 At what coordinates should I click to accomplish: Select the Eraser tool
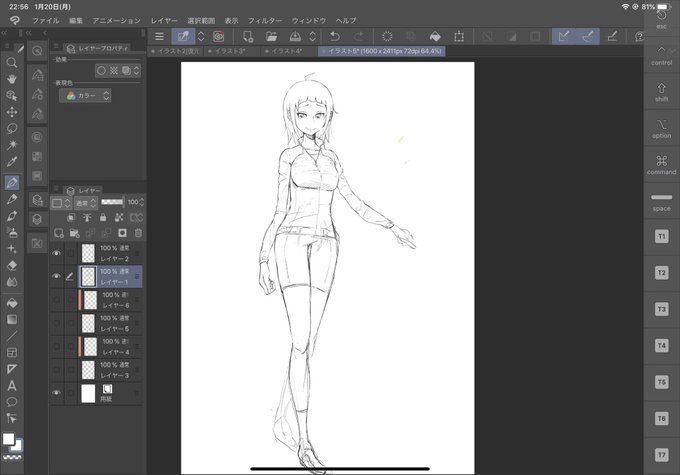12,265
